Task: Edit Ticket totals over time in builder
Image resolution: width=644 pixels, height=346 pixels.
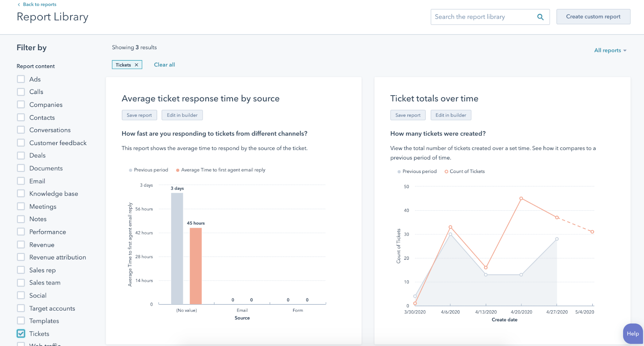Action: click(450, 115)
